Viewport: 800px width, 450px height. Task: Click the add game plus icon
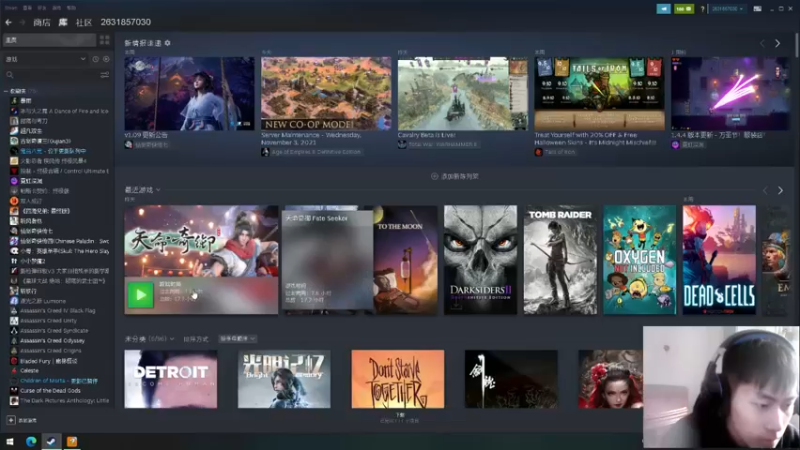pos(11,420)
